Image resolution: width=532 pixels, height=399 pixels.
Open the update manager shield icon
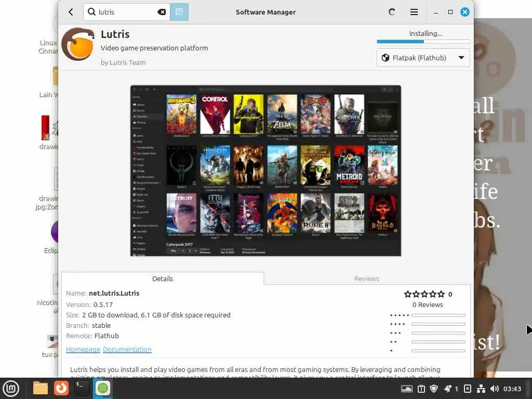(x=434, y=389)
